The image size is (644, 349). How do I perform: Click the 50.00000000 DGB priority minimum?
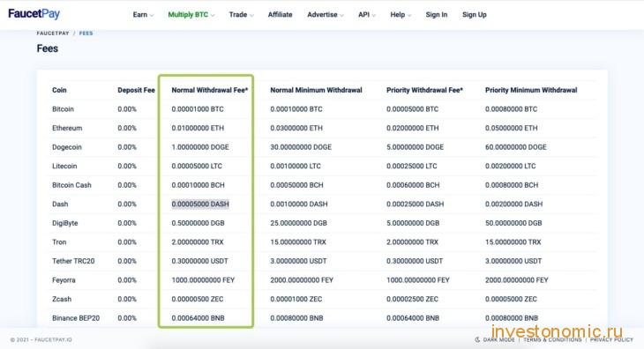pos(513,223)
